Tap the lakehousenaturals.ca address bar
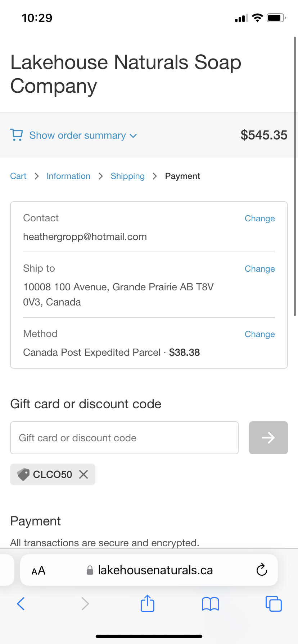The height and width of the screenshot is (644, 298). click(155, 570)
